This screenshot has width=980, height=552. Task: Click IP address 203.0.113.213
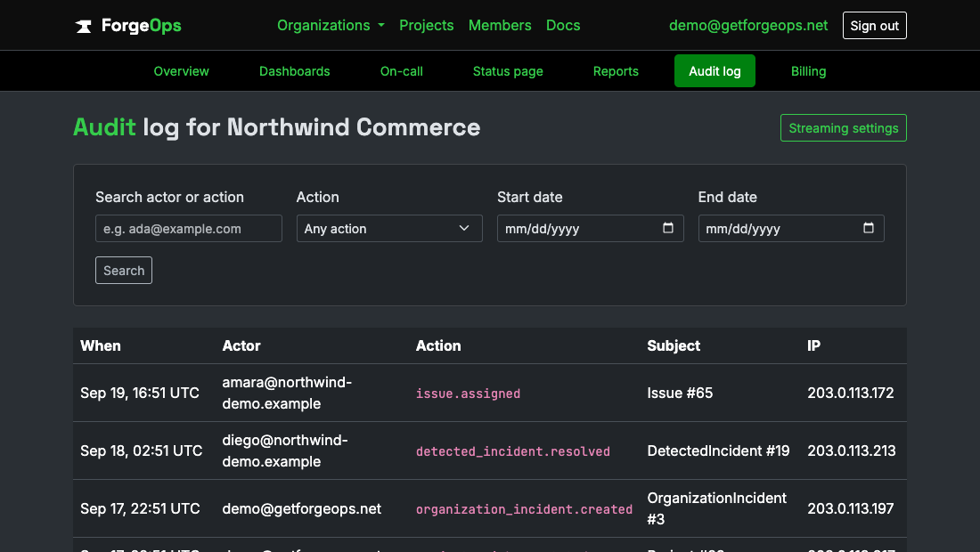coord(851,451)
